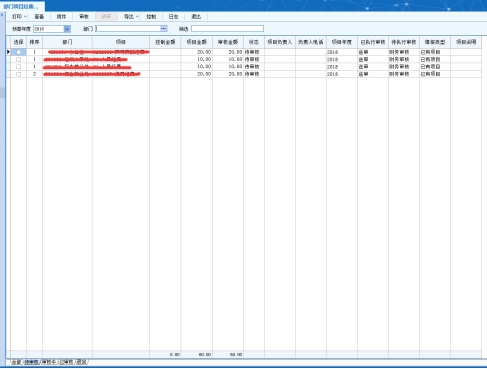Viewport: 487px width, 369px height.
Task: Tick the checkbox on the rank 2 row
Action: click(19, 74)
